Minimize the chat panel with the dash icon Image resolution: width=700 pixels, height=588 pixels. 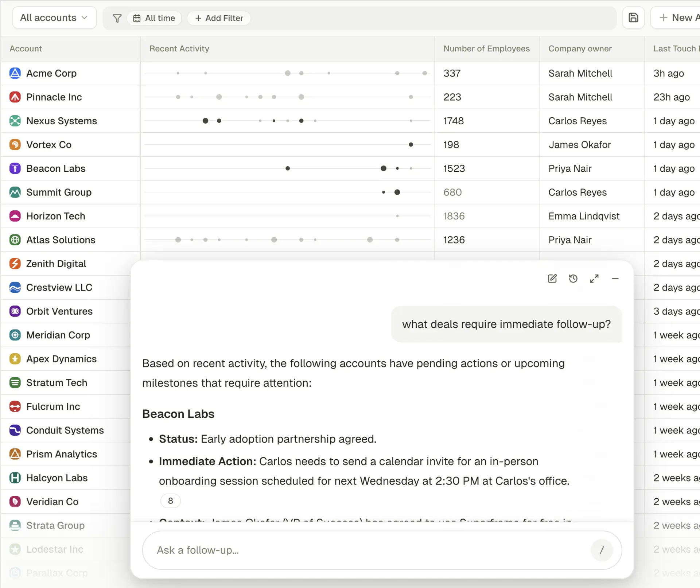pos(615,279)
